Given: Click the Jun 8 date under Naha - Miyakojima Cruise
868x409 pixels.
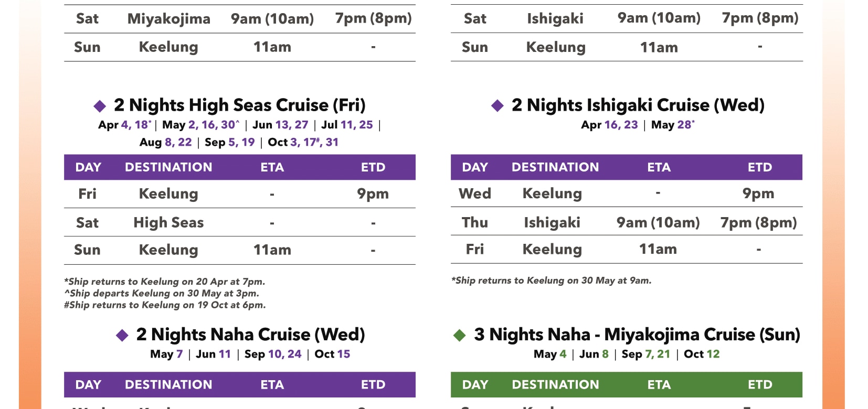Looking at the screenshot, I should [594, 354].
